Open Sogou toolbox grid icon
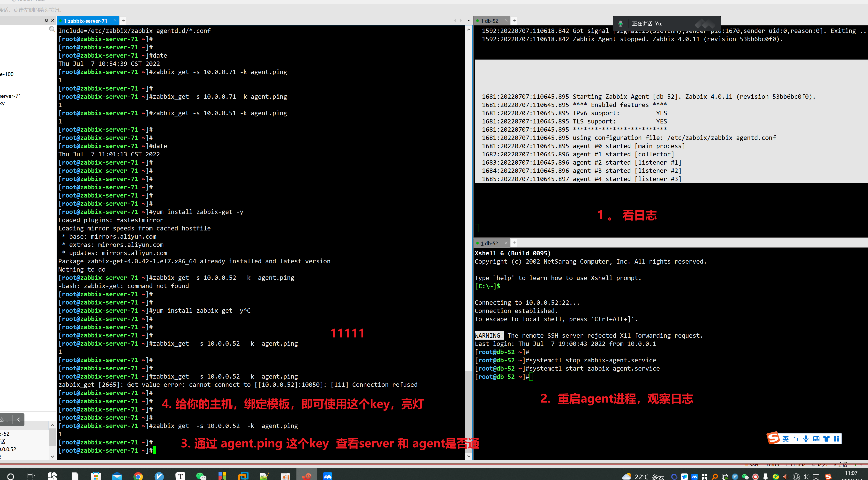868x480 pixels. coord(836,439)
